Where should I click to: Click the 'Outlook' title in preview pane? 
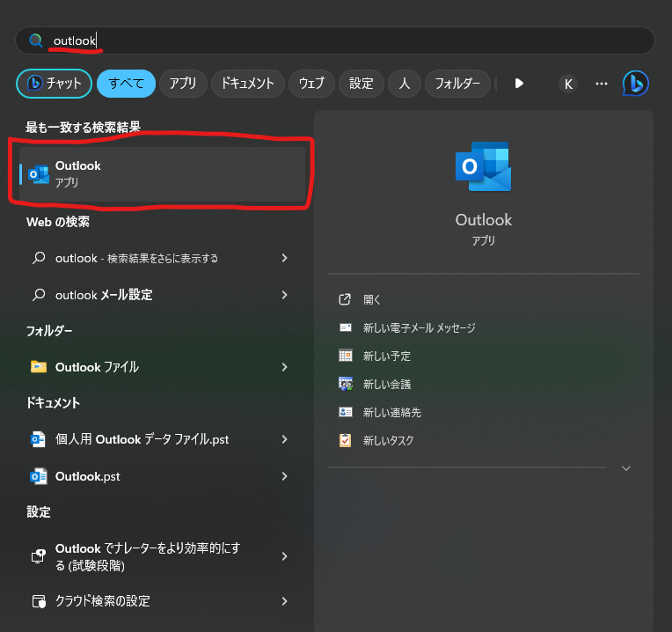(x=484, y=220)
